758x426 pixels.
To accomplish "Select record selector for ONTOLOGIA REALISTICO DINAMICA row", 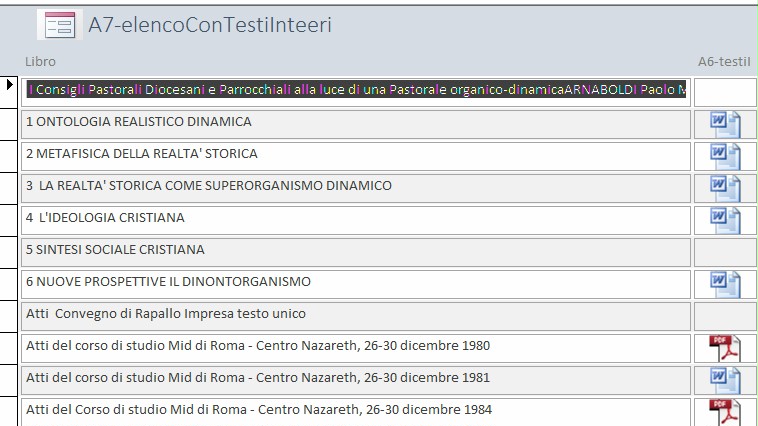I will [x=9, y=124].
